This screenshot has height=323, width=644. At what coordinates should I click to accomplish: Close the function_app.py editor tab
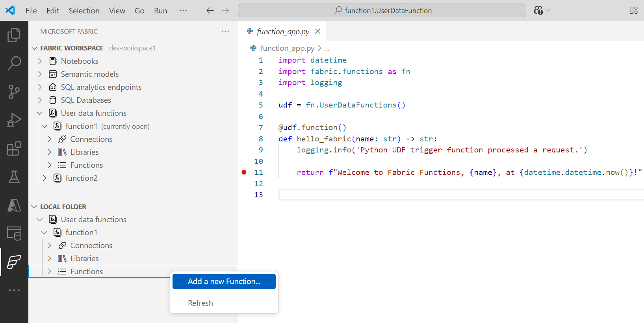317,31
